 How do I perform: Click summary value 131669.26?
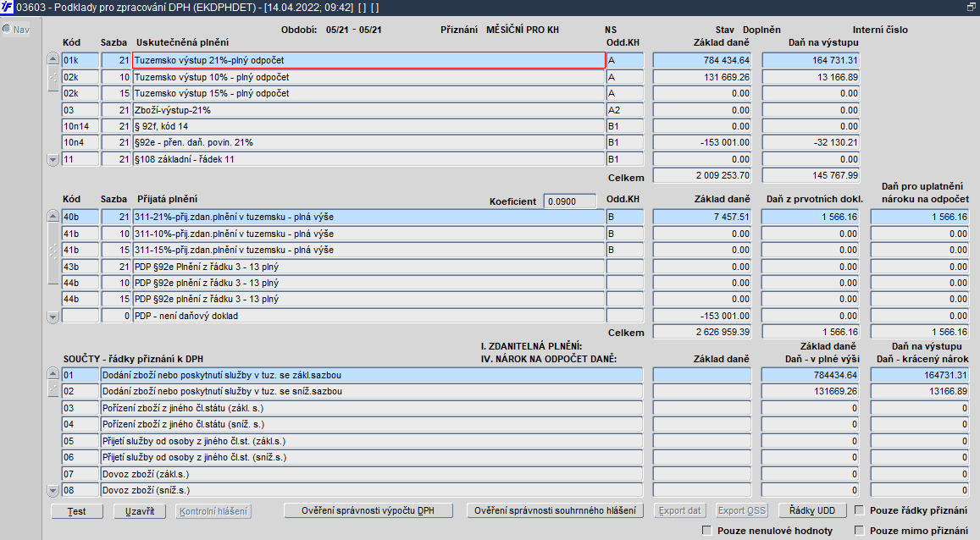pos(811,392)
